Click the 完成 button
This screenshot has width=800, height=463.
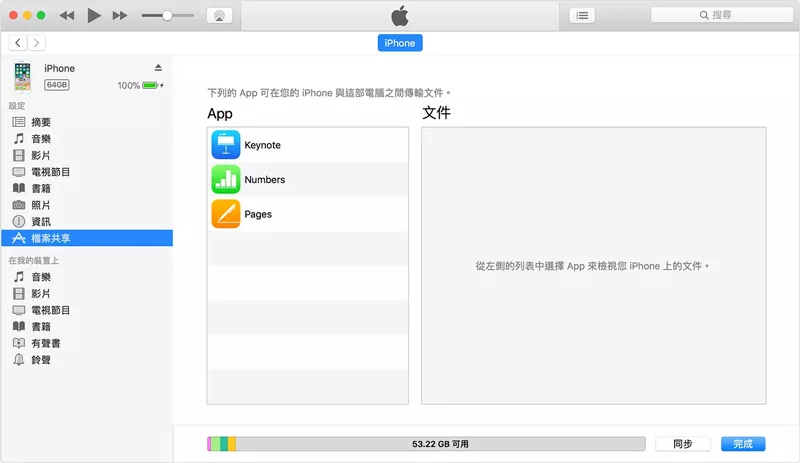(742, 444)
